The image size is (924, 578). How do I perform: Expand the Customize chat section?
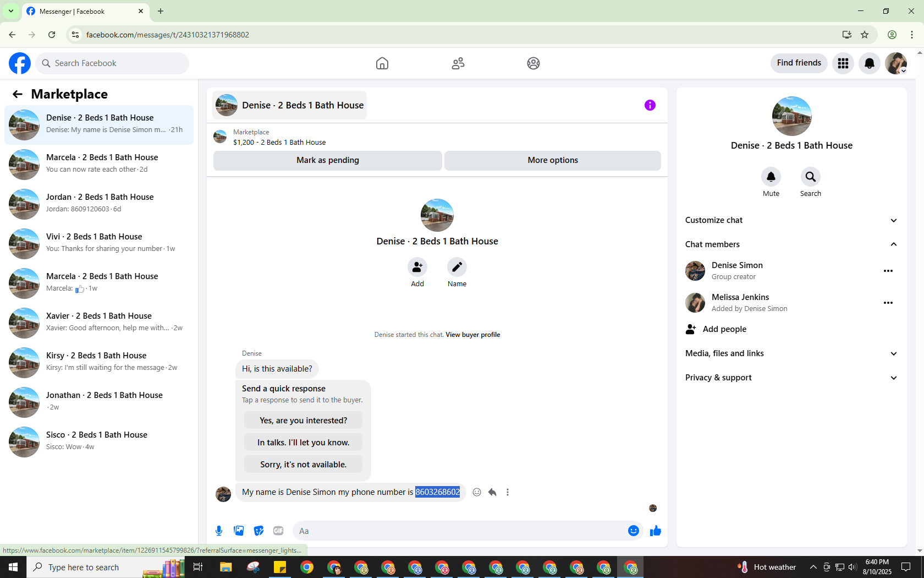[x=791, y=220]
